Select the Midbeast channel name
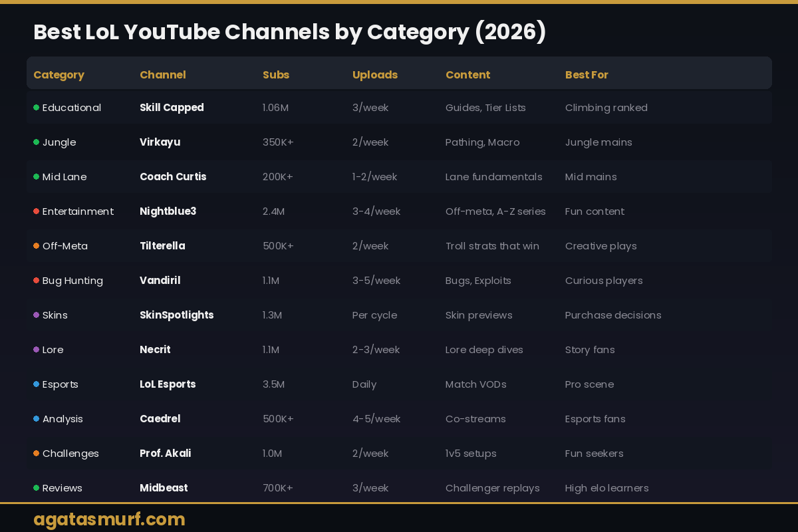The image size is (798, 532). 164,488
